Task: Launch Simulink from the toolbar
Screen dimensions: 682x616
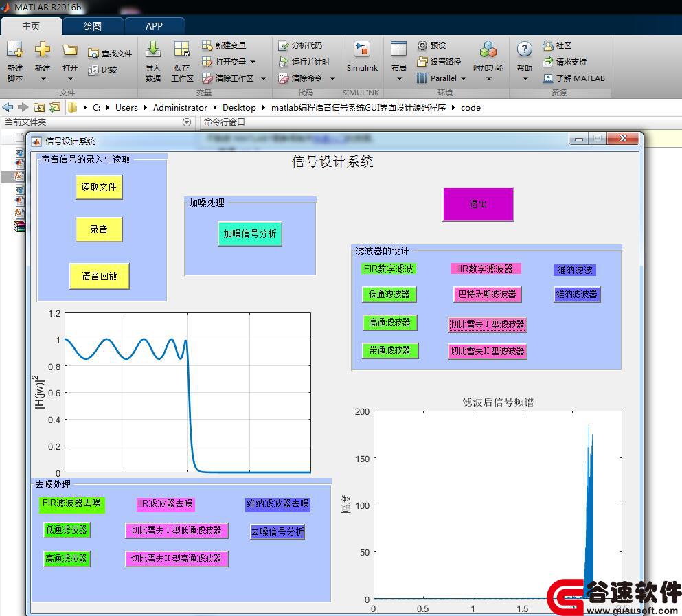Action: click(362, 56)
